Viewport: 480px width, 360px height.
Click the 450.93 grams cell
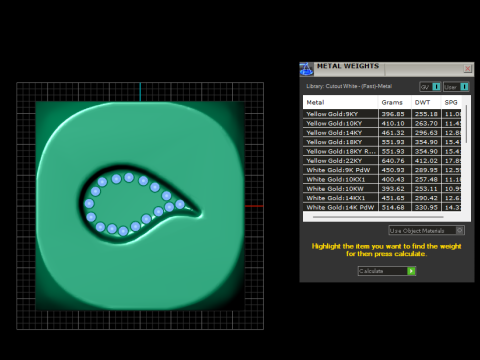tap(395, 170)
